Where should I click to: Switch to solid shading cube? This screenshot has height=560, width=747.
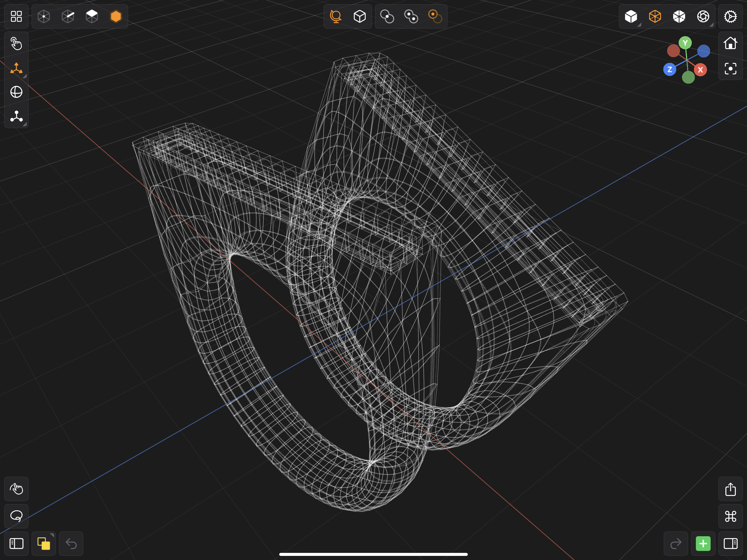coord(631,16)
